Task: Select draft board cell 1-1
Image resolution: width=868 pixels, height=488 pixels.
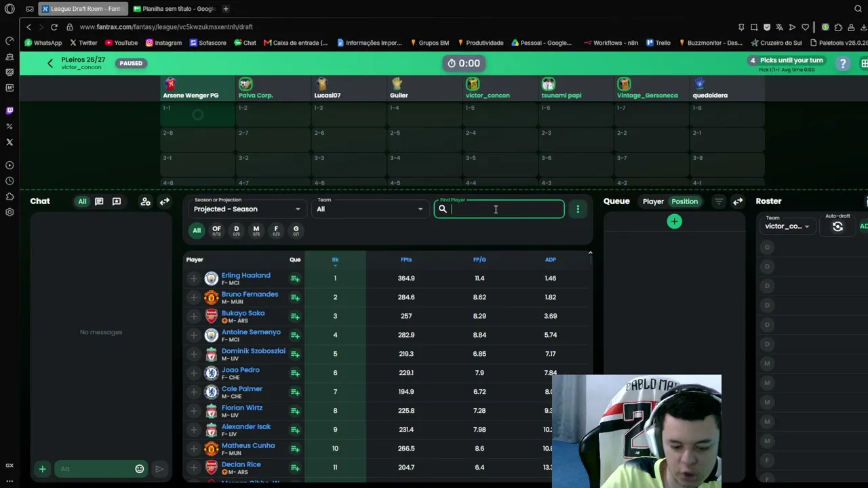Action: 197,114
